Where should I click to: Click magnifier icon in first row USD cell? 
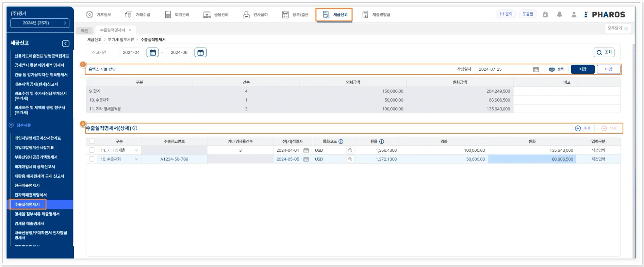350,150
